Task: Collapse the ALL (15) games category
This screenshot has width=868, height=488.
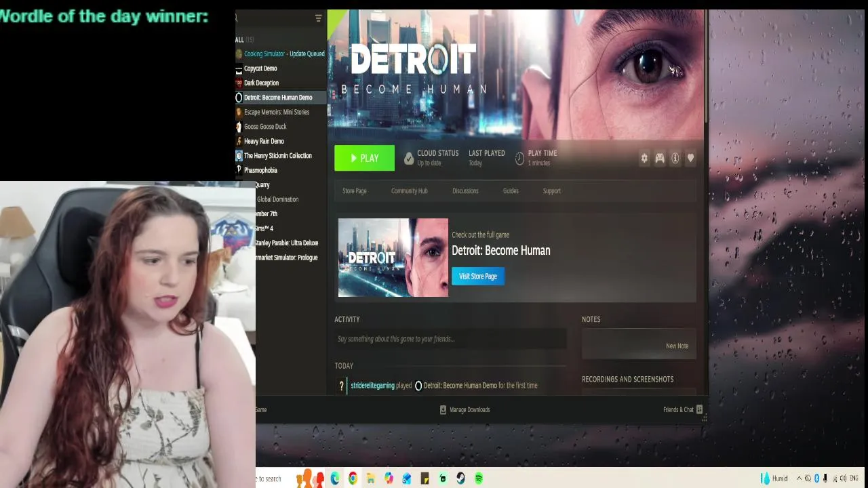Action: [x=244, y=39]
